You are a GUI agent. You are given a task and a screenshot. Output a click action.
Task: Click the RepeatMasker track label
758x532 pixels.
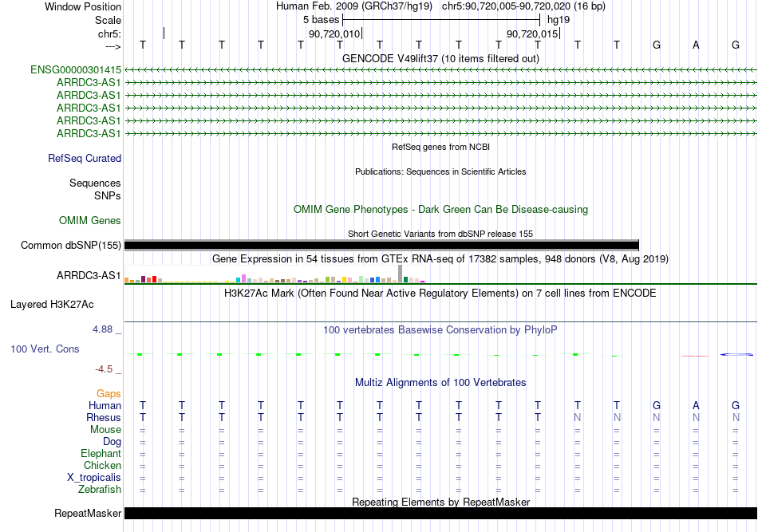tap(88, 513)
